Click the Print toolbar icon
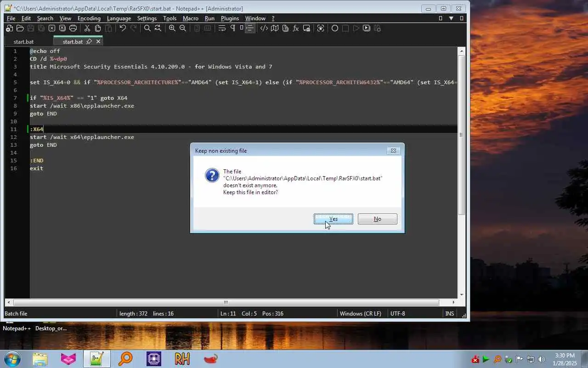This screenshot has width=588, height=368. (x=73, y=28)
